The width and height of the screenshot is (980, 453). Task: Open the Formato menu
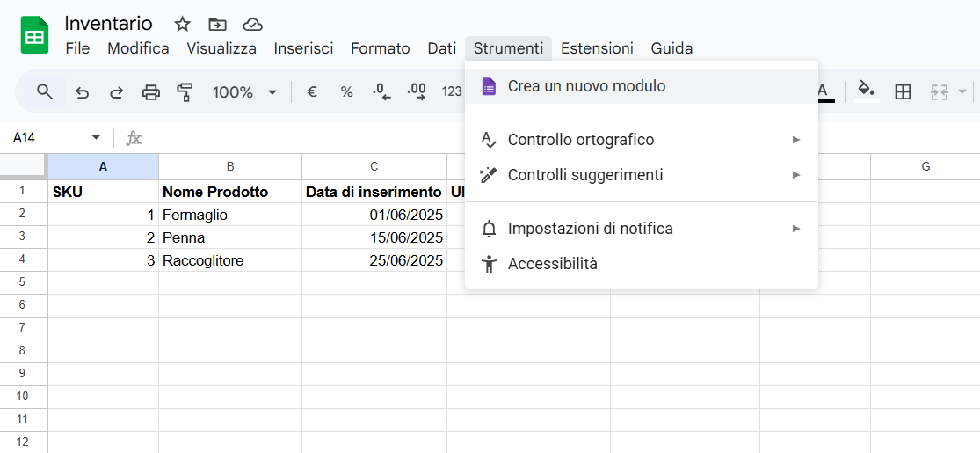(380, 48)
